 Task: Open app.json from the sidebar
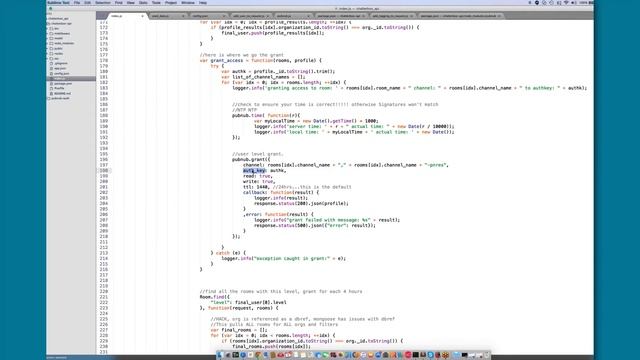(x=60, y=69)
